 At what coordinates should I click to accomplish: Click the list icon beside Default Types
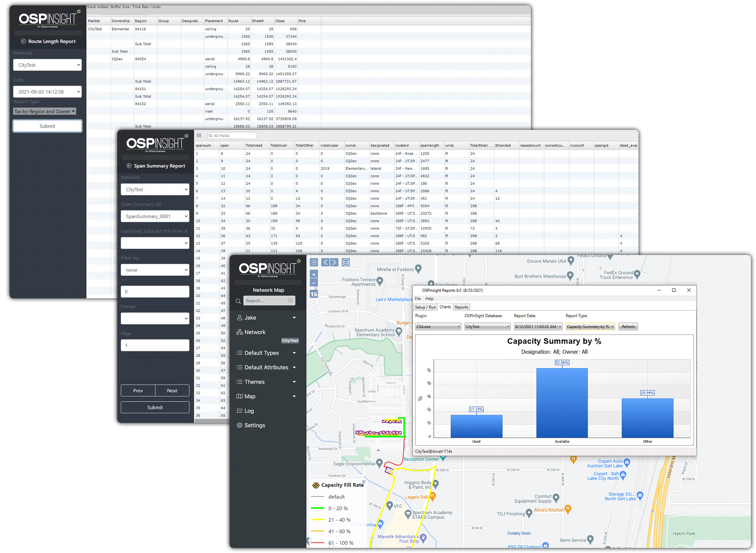point(240,353)
